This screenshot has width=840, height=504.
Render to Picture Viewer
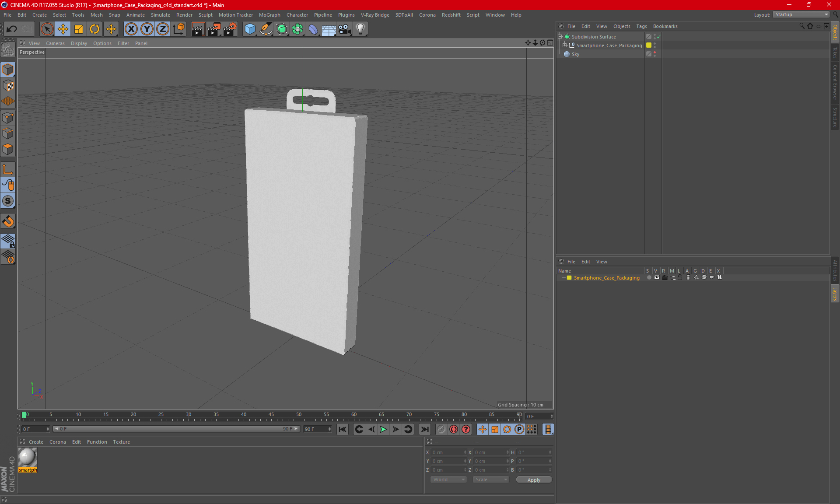coord(214,29)
